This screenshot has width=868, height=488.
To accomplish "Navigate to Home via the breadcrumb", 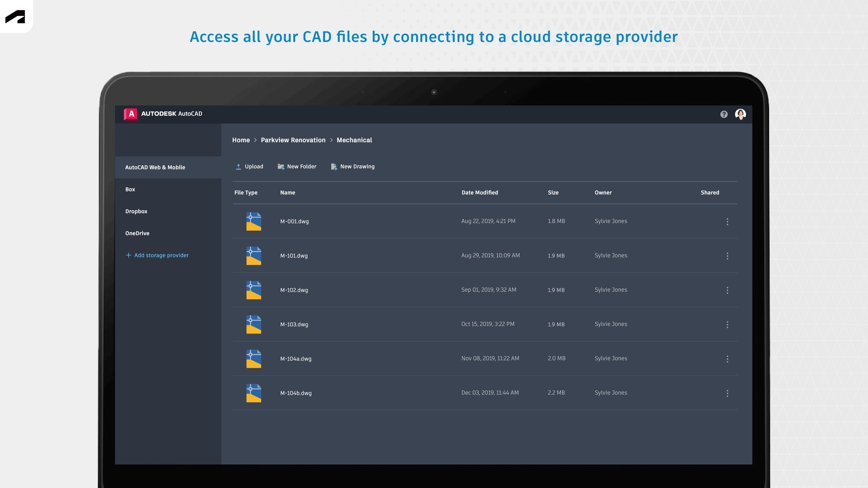I will click(241, 140).
